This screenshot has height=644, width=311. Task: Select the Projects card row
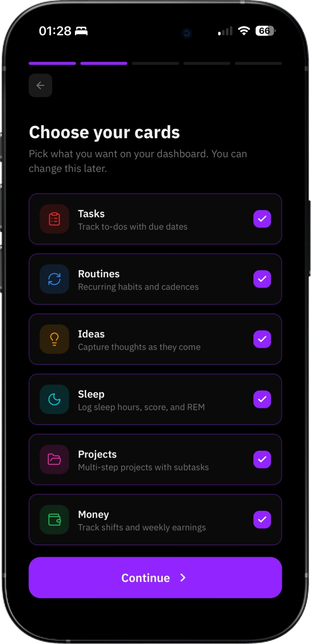tap(155, 460)
